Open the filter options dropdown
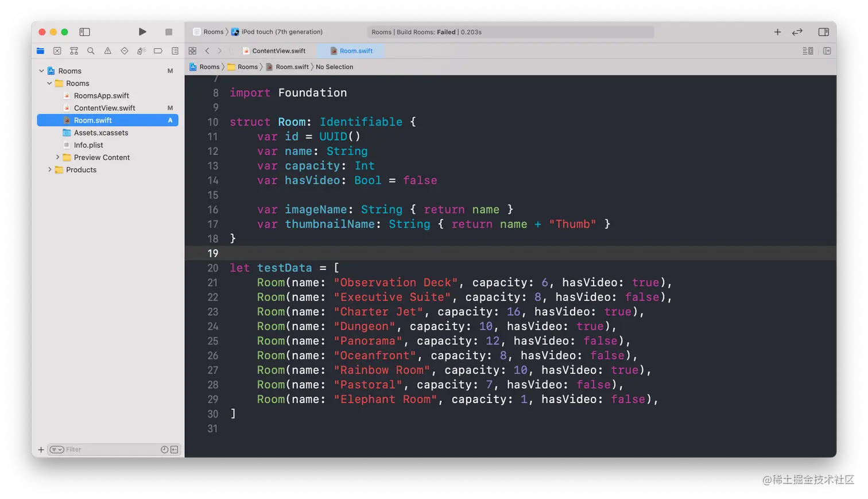This screenshot has height=499, width=868. 56,450
